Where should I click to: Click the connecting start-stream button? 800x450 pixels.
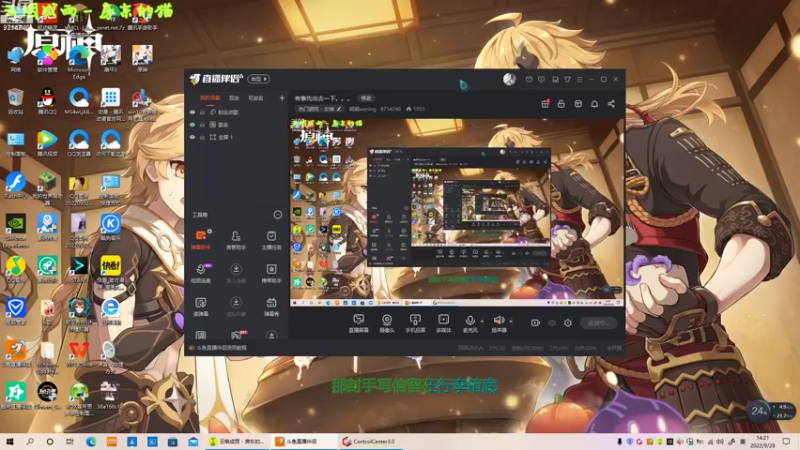tap(598, 323)
